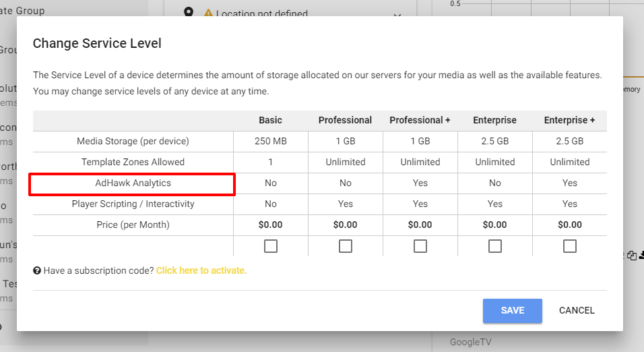Select Media Storage (per device) row label
Viewport: 644px width, 352px height.
[x=133, y=141]
